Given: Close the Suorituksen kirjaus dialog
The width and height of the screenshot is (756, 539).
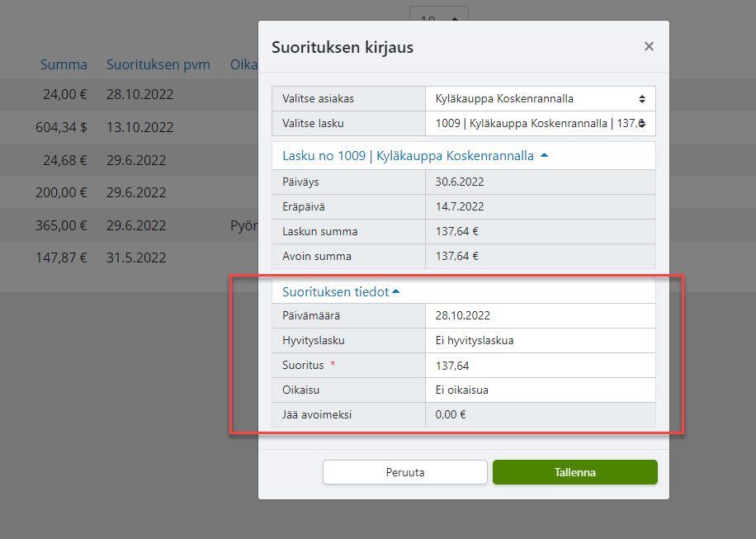Looking at the screenshot, I should pos(649,46).
